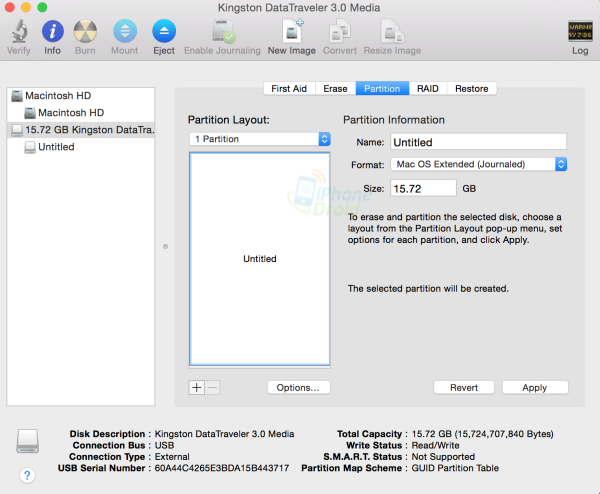Screen dimensions: 600x494
Task: Switch to the Erase tab
Action: click(335, 88)
